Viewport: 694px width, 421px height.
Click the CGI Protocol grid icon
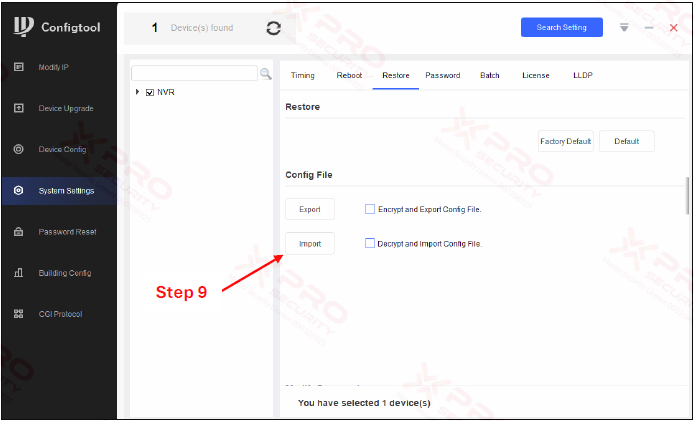pos(19,314)
